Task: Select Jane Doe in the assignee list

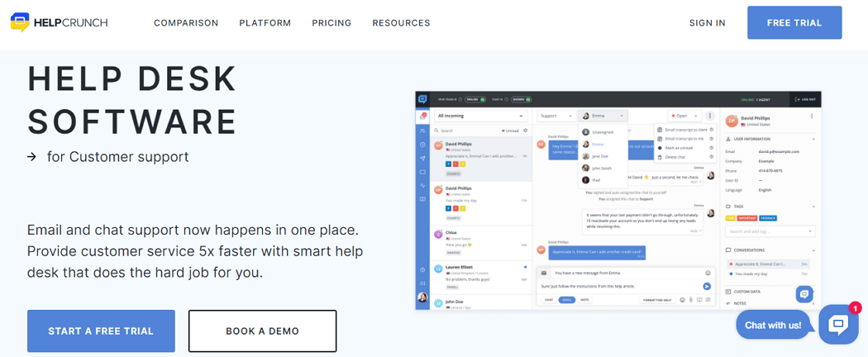Action: (x=603, y=156)
